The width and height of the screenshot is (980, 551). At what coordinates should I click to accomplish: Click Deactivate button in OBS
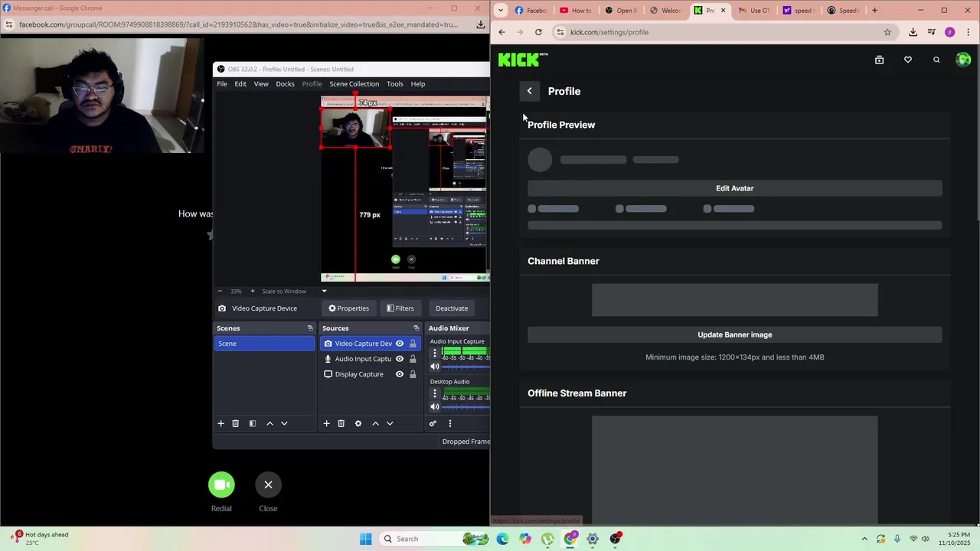click(452, 308)
